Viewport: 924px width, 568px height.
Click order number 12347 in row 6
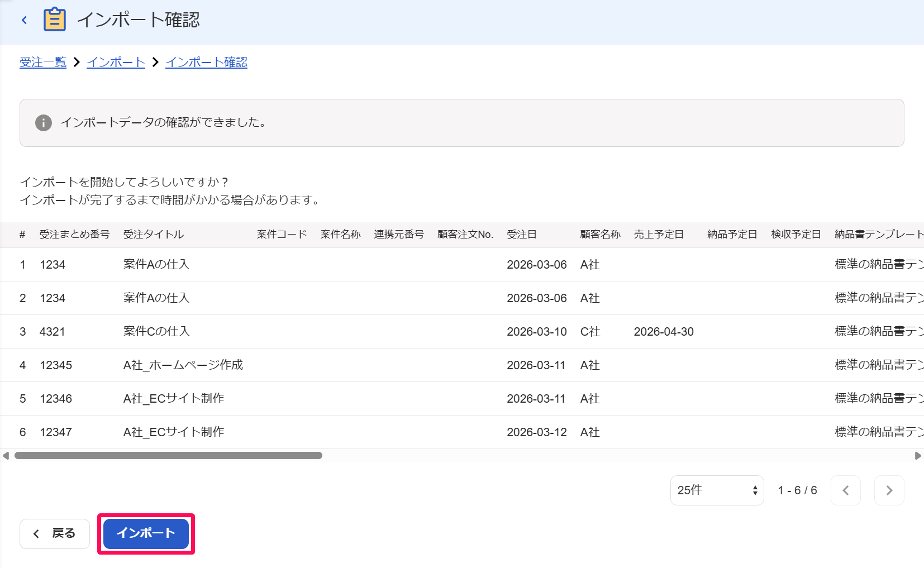[x=56, y=432]
